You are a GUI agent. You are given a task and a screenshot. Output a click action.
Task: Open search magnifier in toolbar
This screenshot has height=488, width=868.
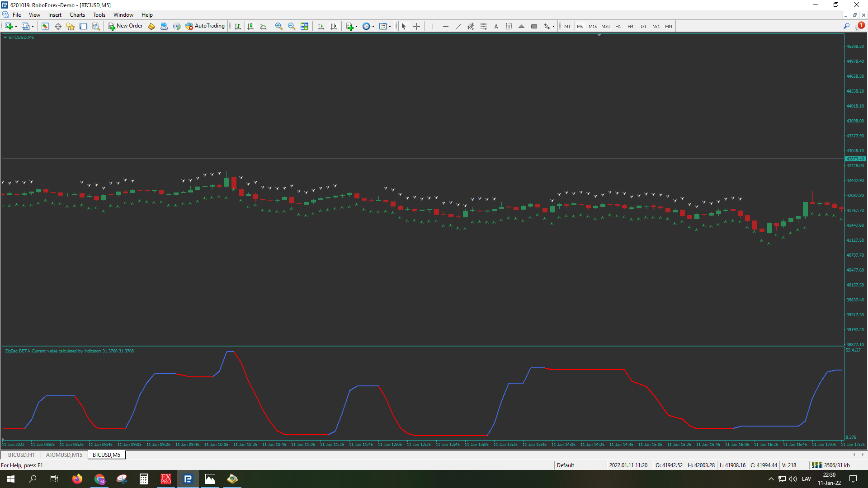tap(846, 26)
